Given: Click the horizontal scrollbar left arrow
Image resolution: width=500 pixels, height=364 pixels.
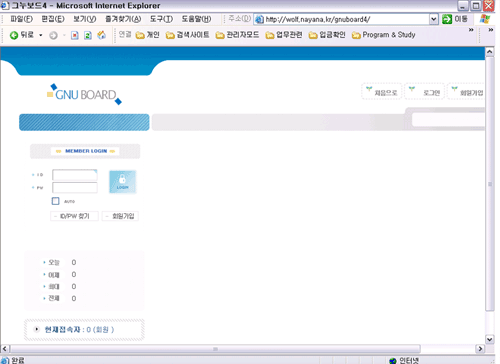Looking at the screenshot, I should [x=5, y=349].
